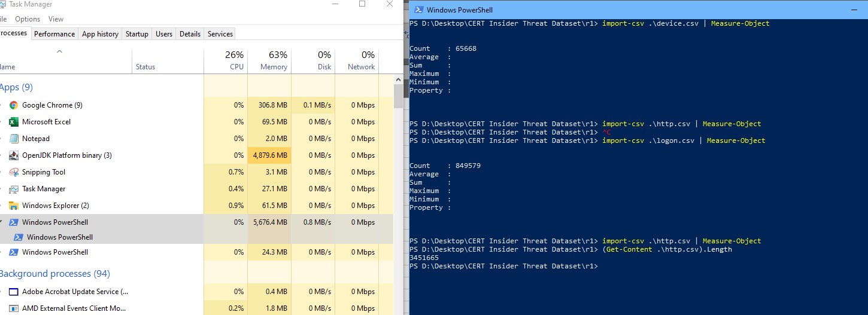Sort processes by the Memory column
Screen dimensions: 868x315
[x=269, y=60]
